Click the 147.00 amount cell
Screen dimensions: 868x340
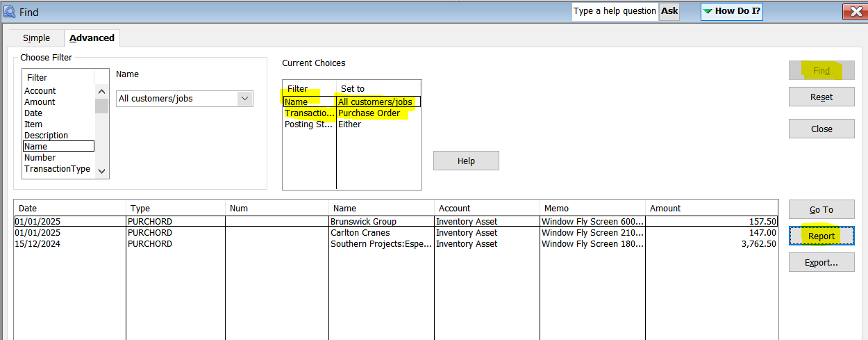(x=711, y=233)
